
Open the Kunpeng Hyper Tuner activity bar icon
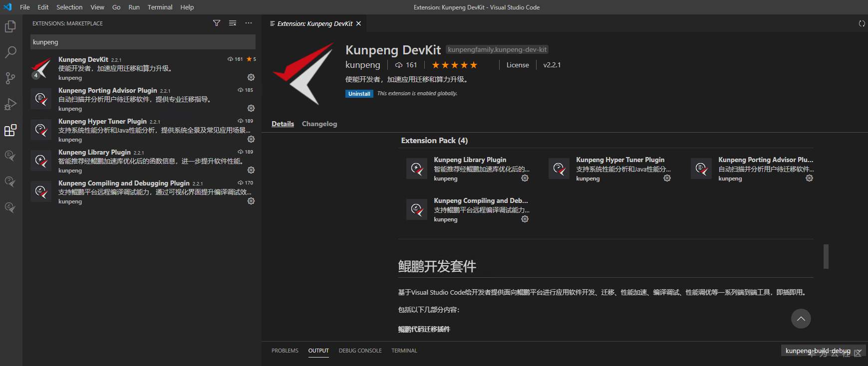(x=10, y=182)
